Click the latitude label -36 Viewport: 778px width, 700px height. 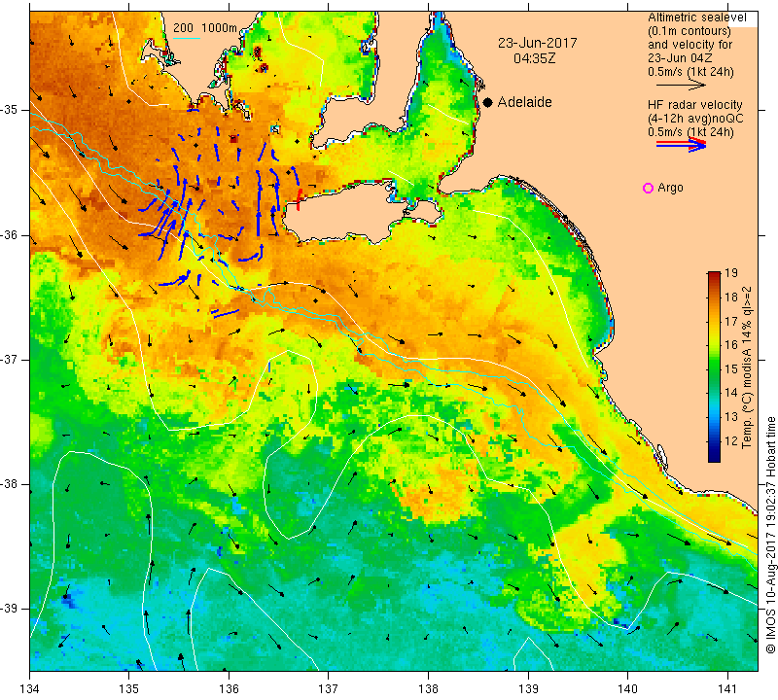coord(10,234)
